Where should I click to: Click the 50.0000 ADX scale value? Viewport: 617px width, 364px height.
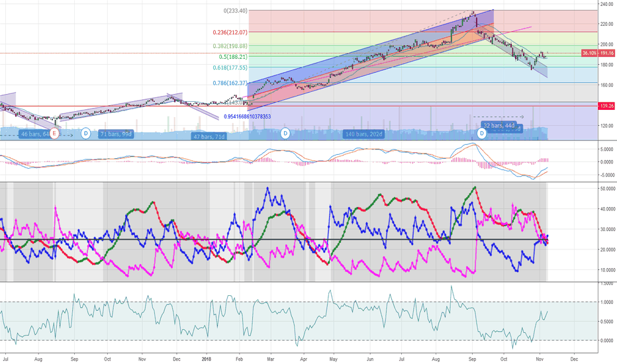click(606, 189)
